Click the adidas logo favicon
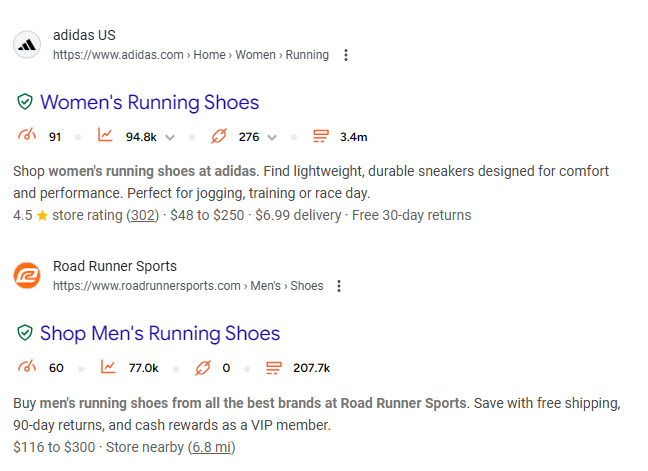 coord(27,45)
